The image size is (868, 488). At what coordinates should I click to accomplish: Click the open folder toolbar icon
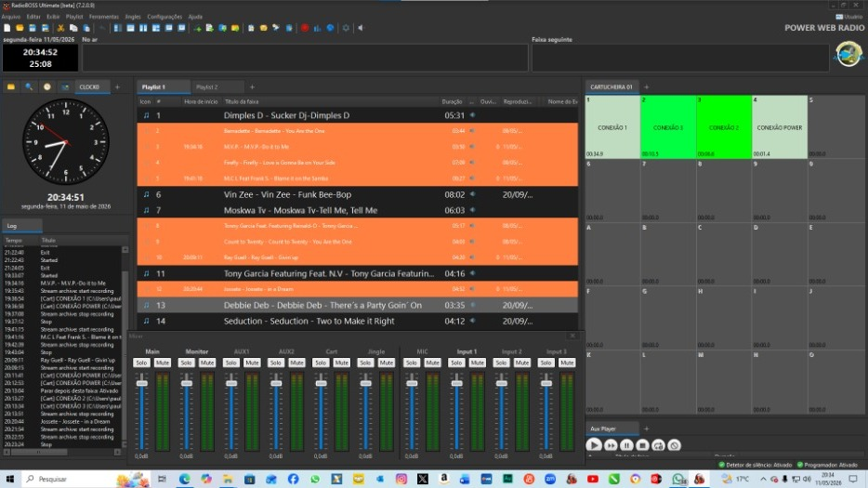click(20, 28)
